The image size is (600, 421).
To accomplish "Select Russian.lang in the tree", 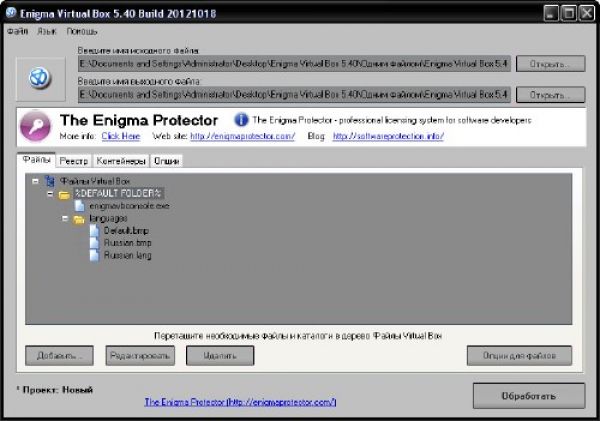I will pyautogui.click(x=127, y=255).
